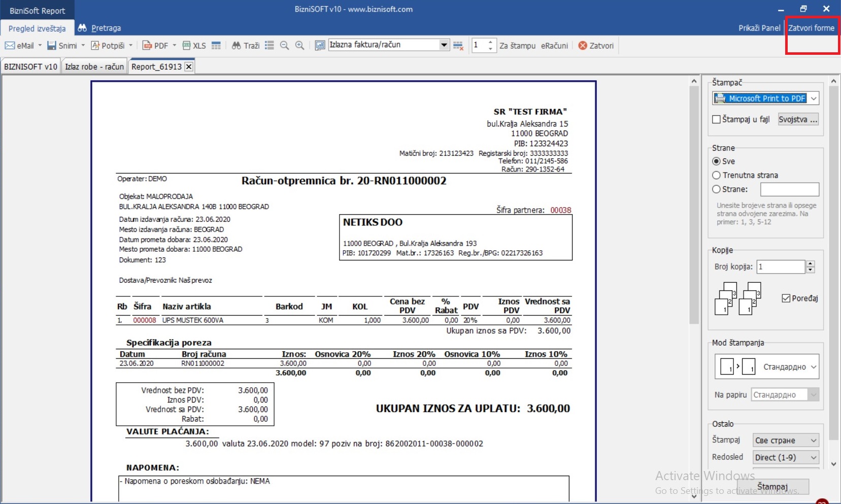Click the Svojstva printer properties button

[798, 119]
